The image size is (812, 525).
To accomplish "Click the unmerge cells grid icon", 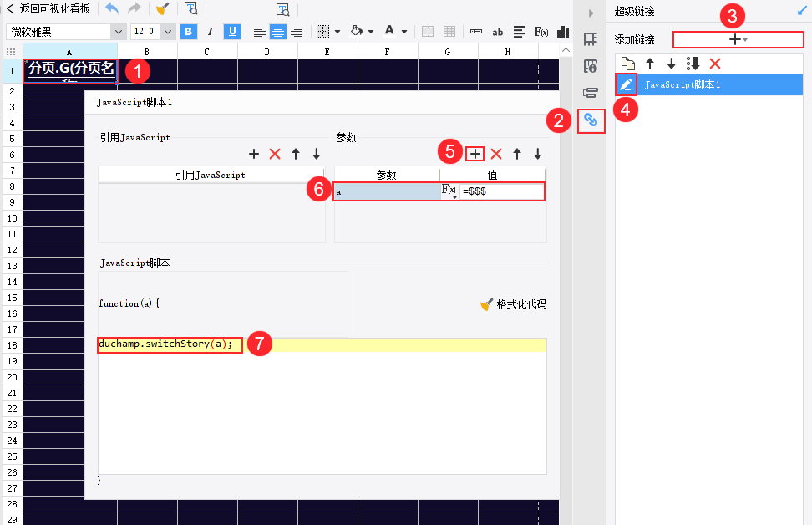I will coord(449,32).
